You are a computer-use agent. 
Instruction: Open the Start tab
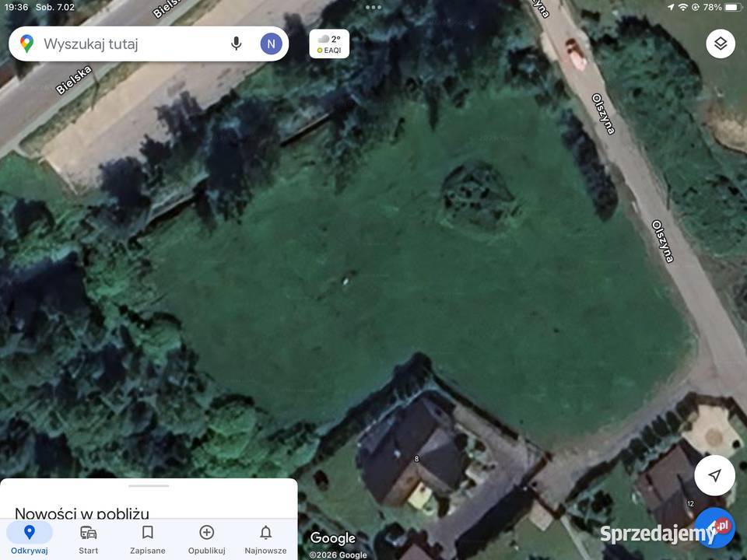pyautogui.click(x=89, y=539)
